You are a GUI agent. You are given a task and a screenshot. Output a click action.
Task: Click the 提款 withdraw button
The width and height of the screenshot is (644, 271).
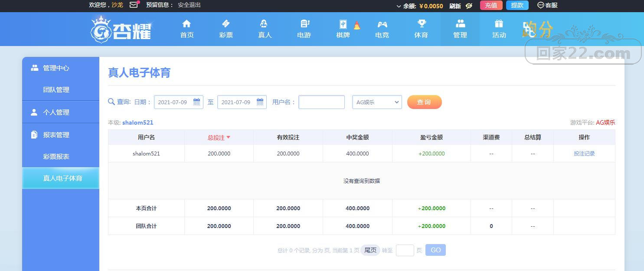(517, 5)
